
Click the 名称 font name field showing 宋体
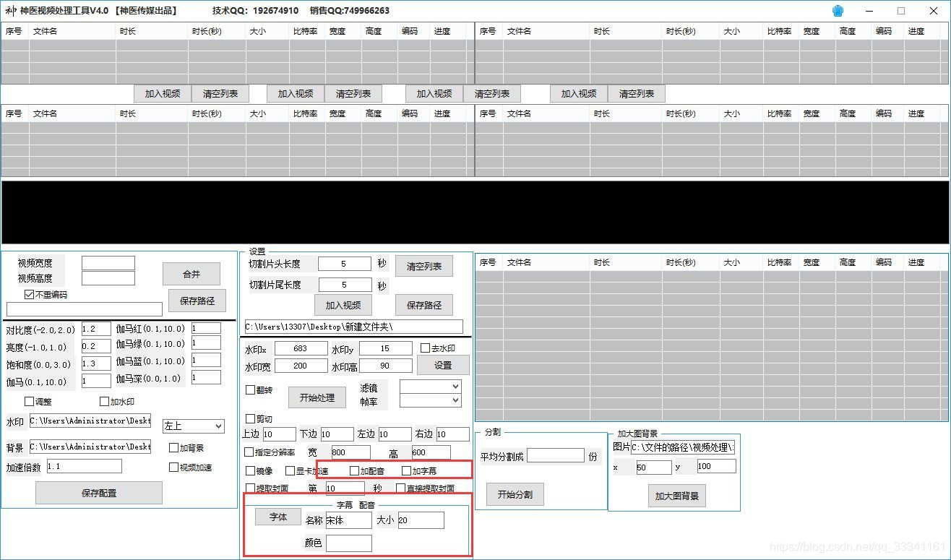[x=348, y=520]
